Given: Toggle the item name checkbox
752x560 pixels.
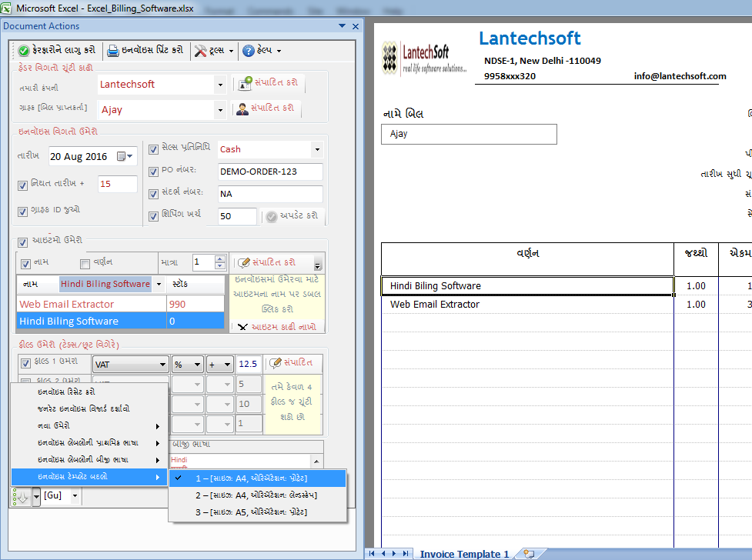Looking at the screenshot, I should [26, 264].
